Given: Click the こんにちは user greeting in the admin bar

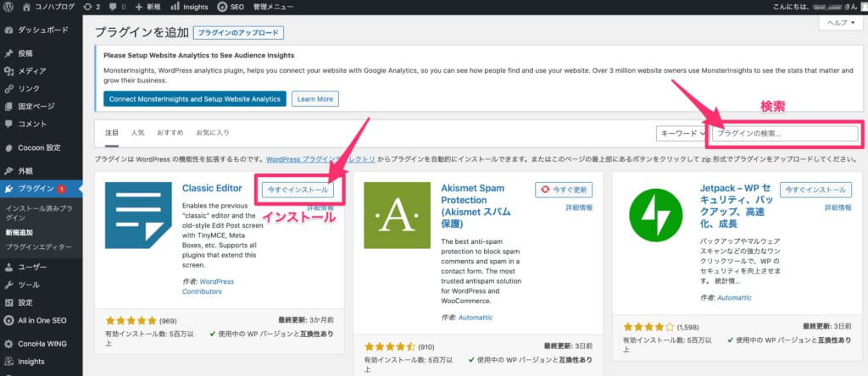Looking at the screenshot, I should 816,7.
